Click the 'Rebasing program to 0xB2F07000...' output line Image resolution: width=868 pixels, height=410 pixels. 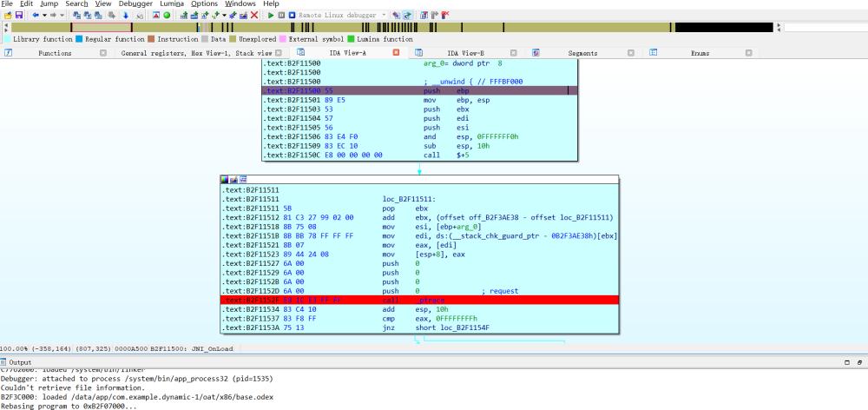(68, 407)
